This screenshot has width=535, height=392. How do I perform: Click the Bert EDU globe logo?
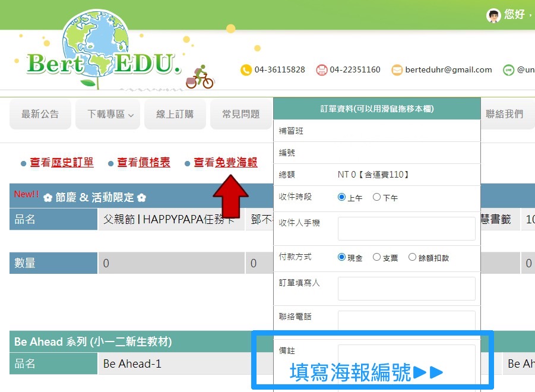103,49
